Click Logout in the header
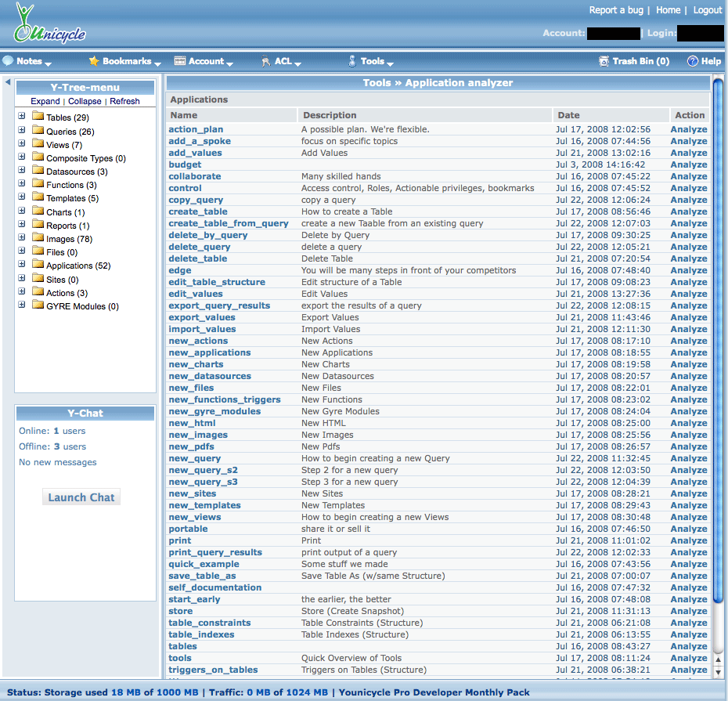Viewport: 728px width, 701px height. point(707,10)
